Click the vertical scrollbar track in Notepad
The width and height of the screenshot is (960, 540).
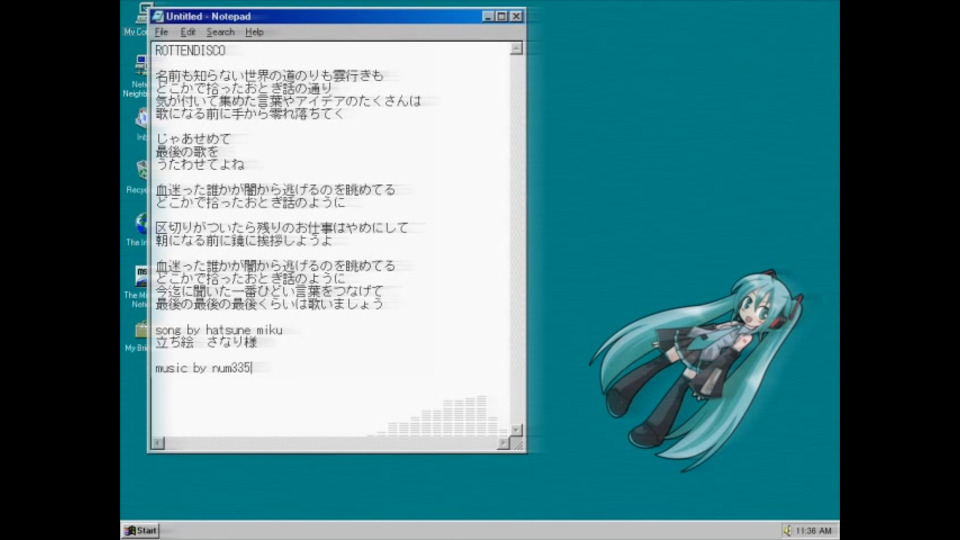coord(516,239)
